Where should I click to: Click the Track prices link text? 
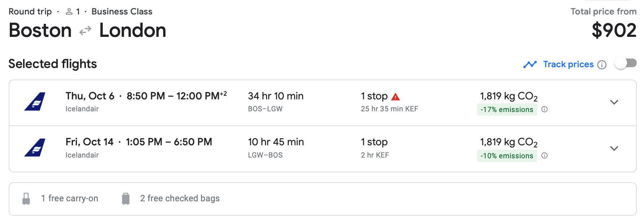568,64
